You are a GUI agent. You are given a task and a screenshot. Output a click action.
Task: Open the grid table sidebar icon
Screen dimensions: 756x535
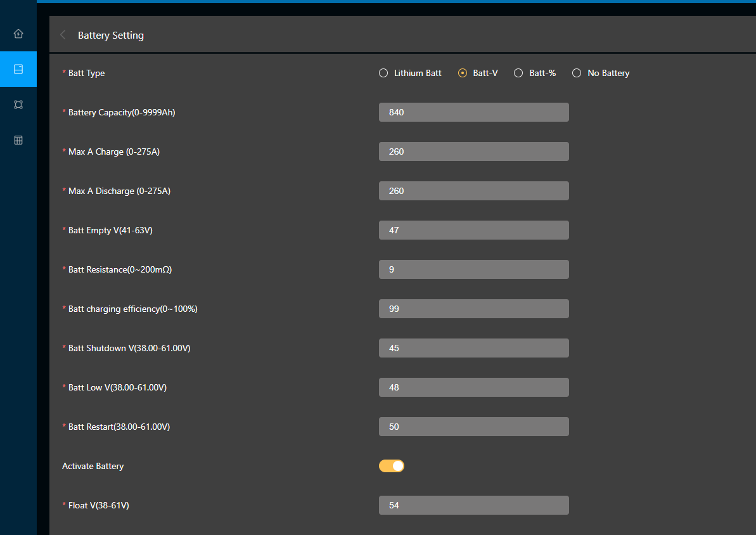pyautogui.click(x=18, y=140)
